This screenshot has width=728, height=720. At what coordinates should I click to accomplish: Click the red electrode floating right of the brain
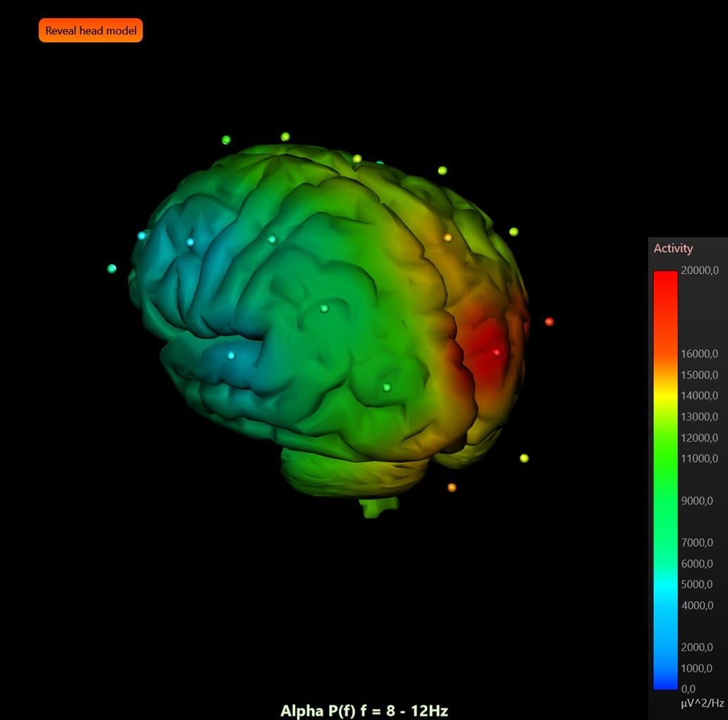click(549, 321)
